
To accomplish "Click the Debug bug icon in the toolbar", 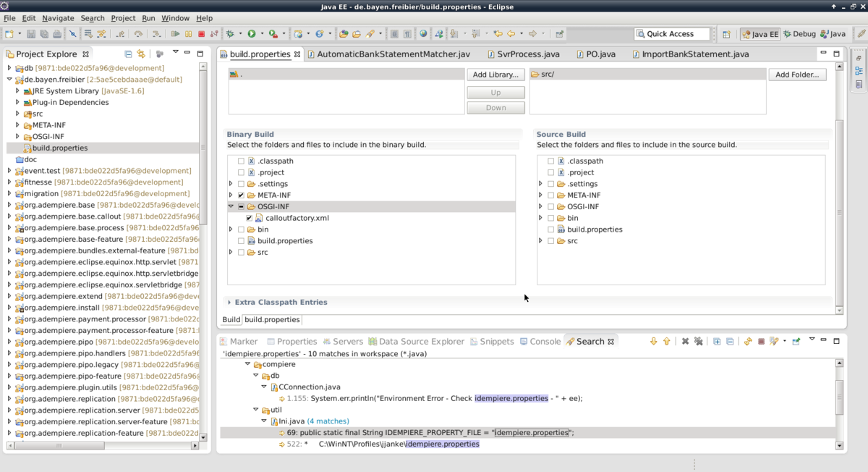I will point(231,34).
